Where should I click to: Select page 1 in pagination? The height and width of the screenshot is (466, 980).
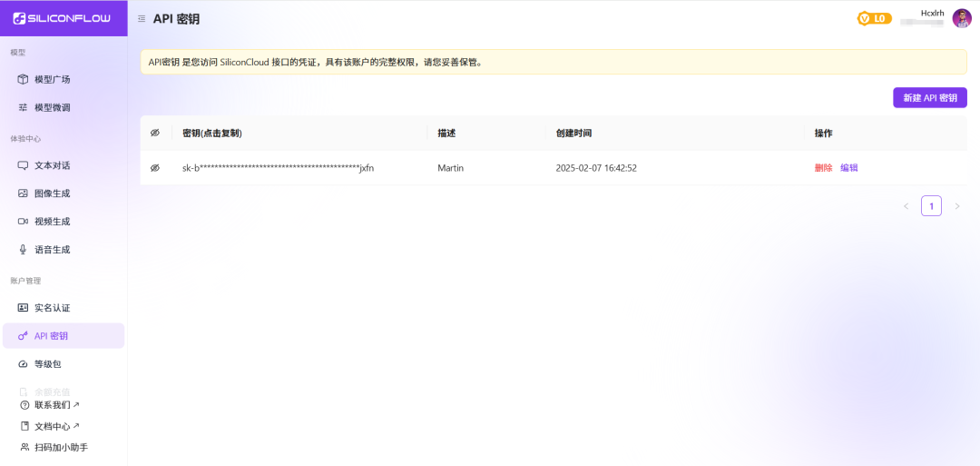(x=931, y=206)
